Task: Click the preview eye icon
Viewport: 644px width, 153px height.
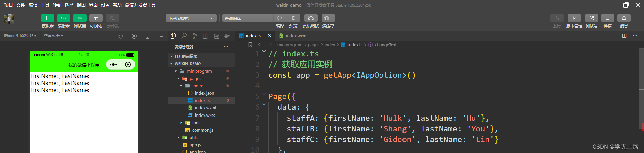Action: [x=293, y=18]
